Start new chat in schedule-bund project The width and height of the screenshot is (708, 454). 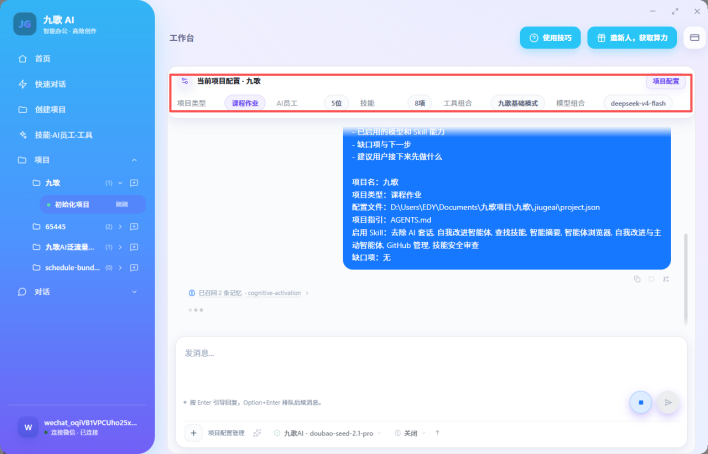pyautogui.click(x=134, y=267)
